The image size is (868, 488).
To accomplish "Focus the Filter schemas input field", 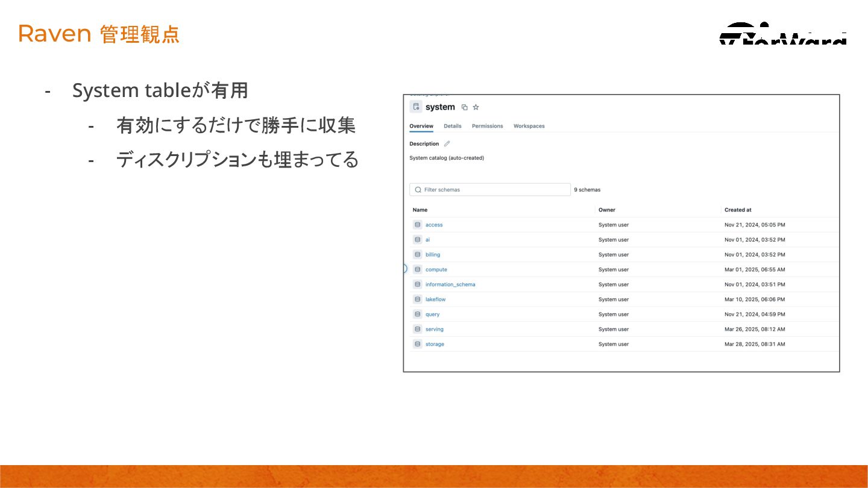I will [x=490, y=190].
